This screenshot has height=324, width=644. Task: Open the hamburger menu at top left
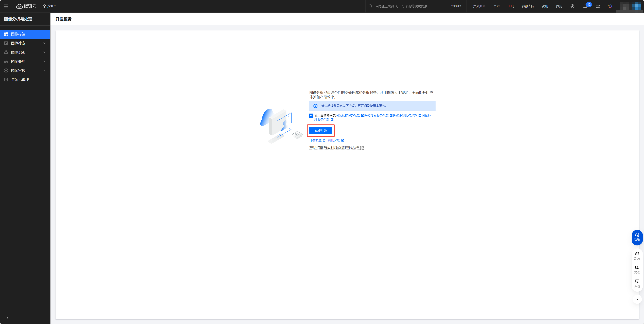click(6, 6)
